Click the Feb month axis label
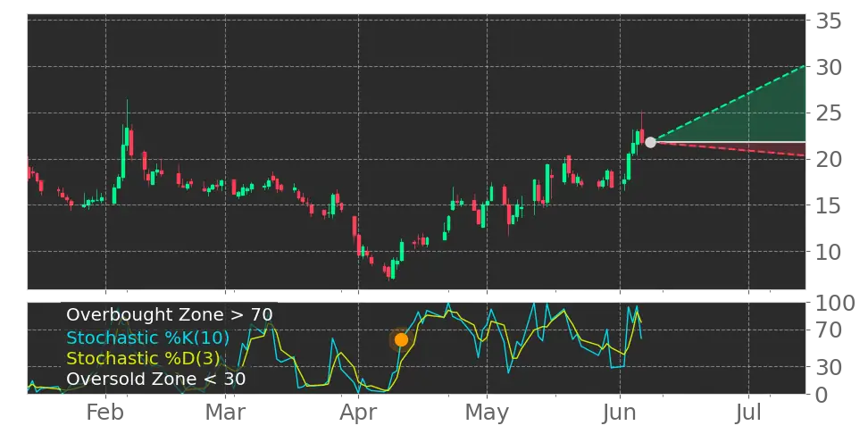 (105, 413)
